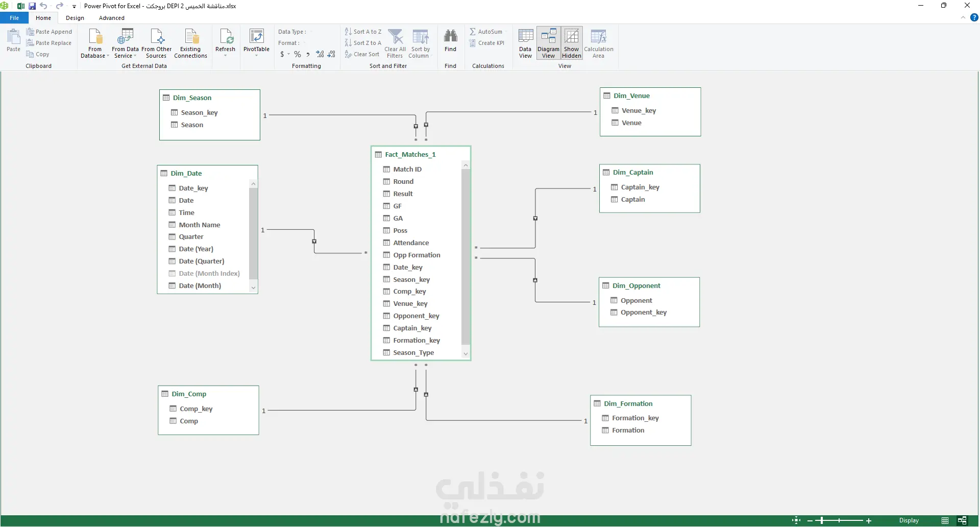Click Switch to Workbook Excel icon
Image resolution: width=980 pixels, height=527 pixels.
21,6
